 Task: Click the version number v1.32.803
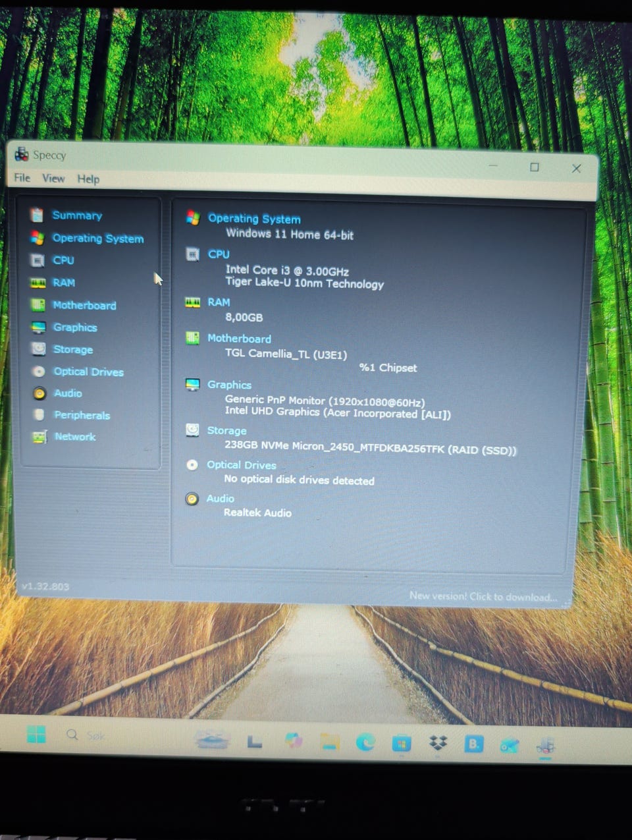[x=45, y=586]
